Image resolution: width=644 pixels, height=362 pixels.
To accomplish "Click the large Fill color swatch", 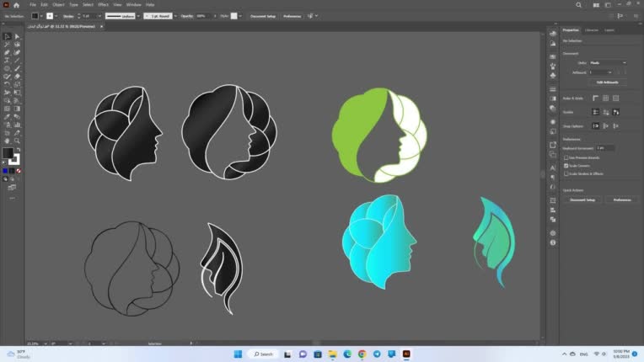I will pyautogui.click(x=8, y=153).
